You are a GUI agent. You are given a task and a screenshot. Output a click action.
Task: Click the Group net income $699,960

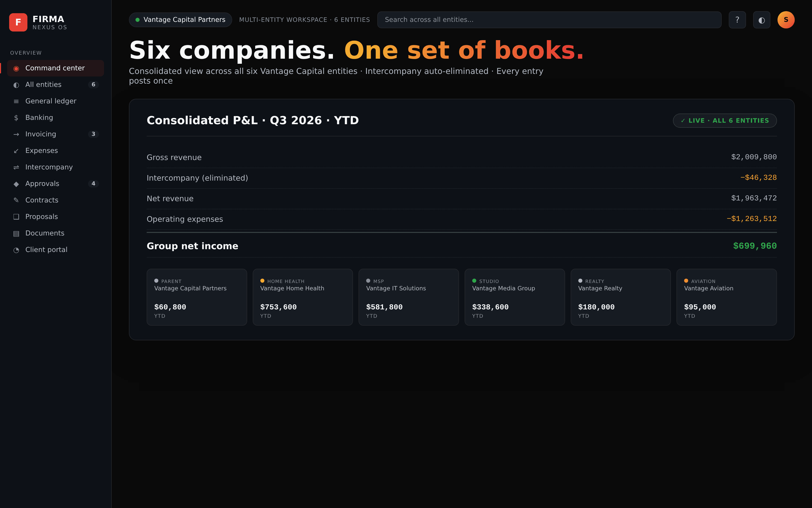(755, 246)
